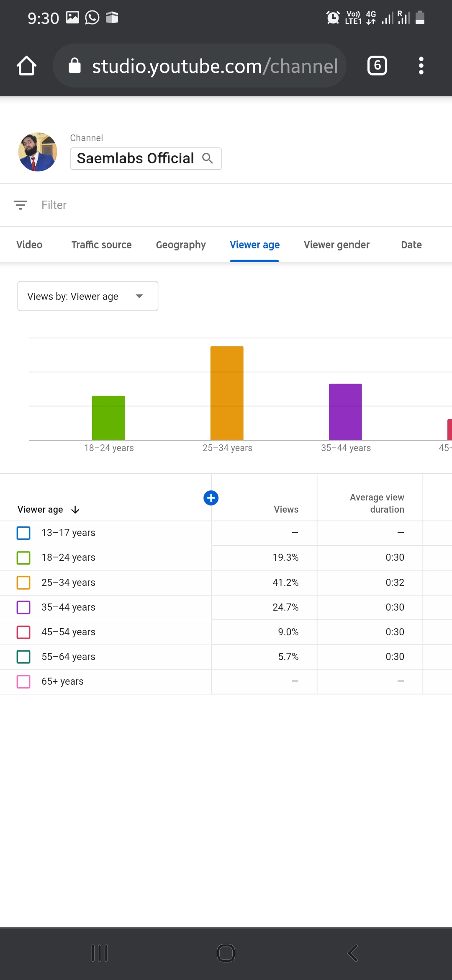Toggle the 45–54 years checkbox
This screenshot has width=452, height=980.
coord(23,632)
